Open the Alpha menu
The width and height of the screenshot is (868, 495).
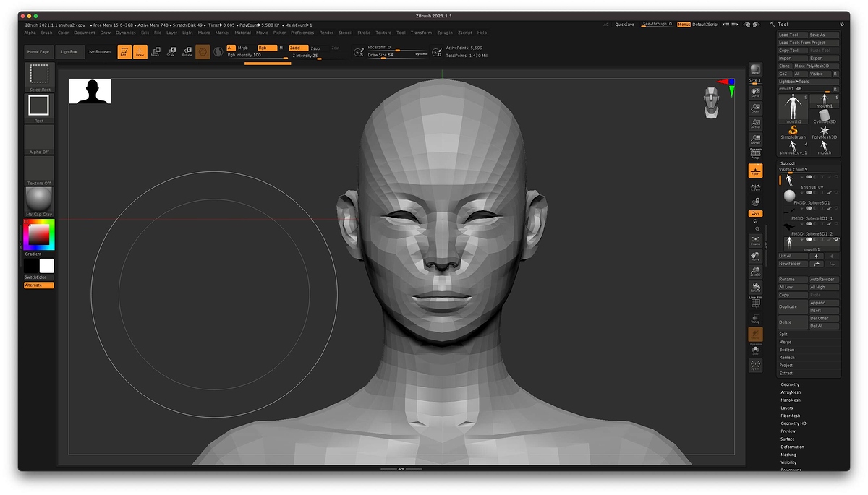(x=30, y=33)
